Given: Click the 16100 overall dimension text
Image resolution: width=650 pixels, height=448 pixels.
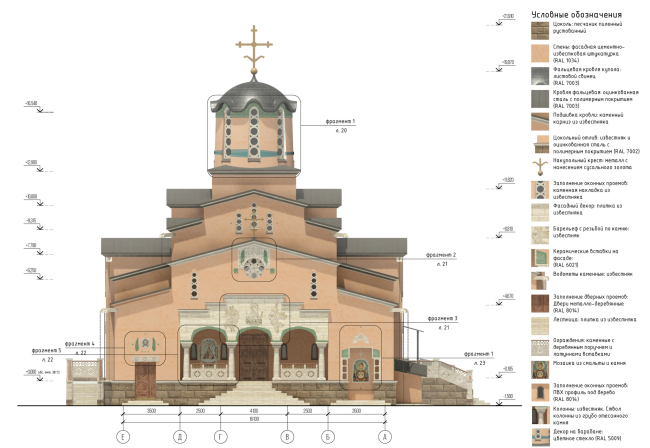Looking at the screenshot, I should coord(254,419).
